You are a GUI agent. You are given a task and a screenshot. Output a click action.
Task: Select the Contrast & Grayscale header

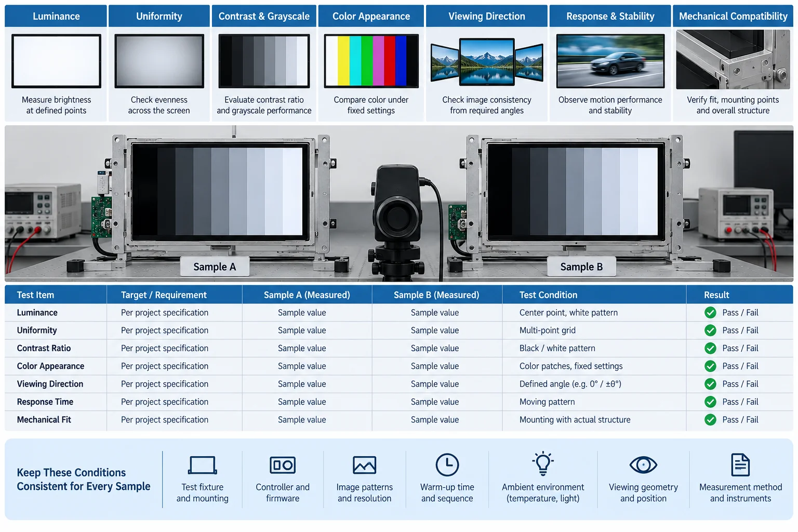pos(264,16)
